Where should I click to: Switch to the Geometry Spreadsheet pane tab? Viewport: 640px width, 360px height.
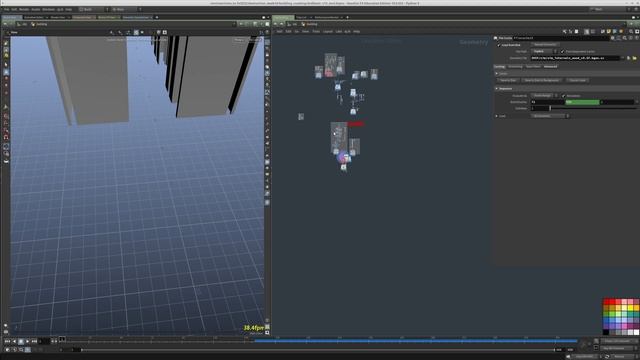pos(136,17)
